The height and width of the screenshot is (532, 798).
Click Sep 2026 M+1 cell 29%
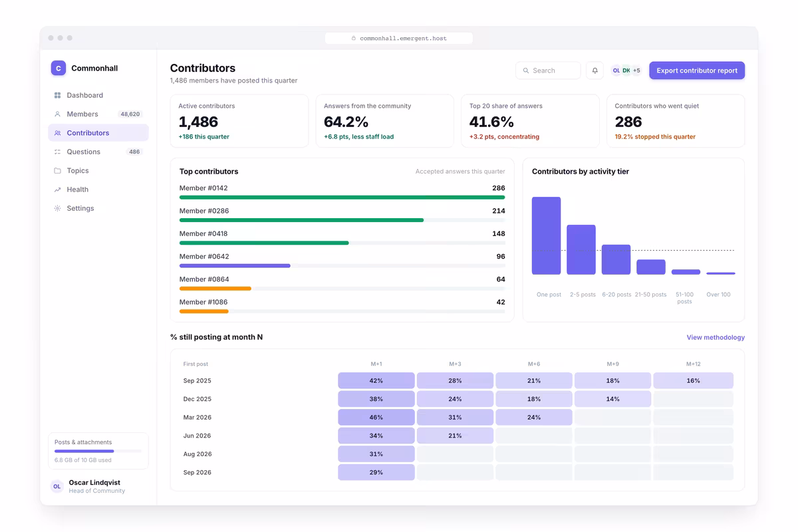376,472
